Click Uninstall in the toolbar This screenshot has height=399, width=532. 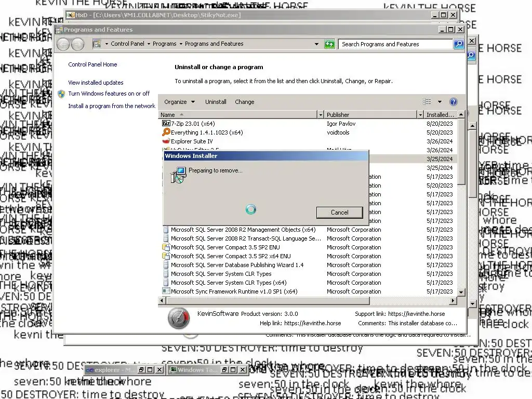(216, 102)
